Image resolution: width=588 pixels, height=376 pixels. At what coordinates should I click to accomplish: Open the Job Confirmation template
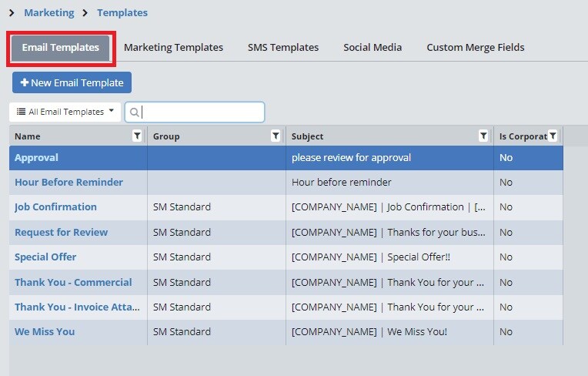pyautogui.click(x=55, y=207)
